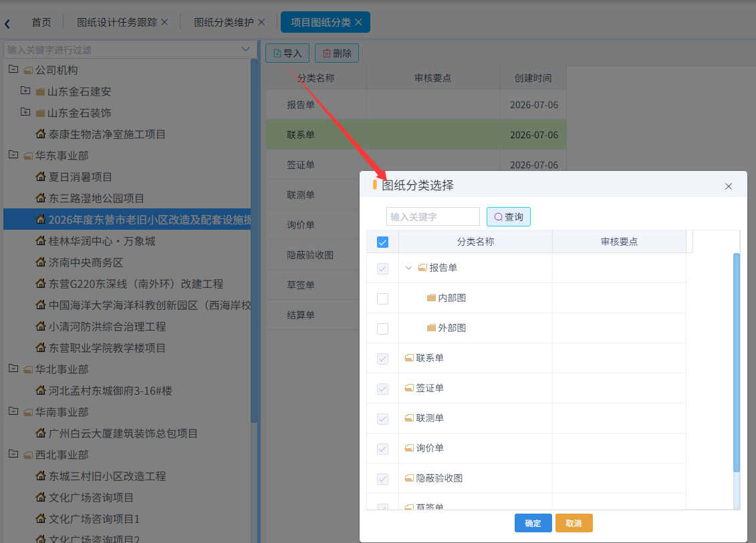Click the folder icon of 公司机构
This screenshot has width=756, height=543.
coord(29,71)
